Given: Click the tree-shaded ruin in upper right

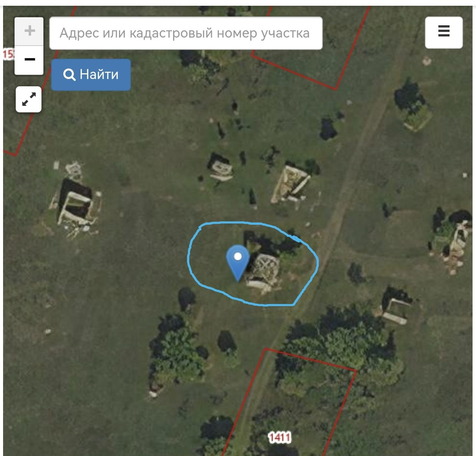Looking at the screenshot, I should coord(413,107).
